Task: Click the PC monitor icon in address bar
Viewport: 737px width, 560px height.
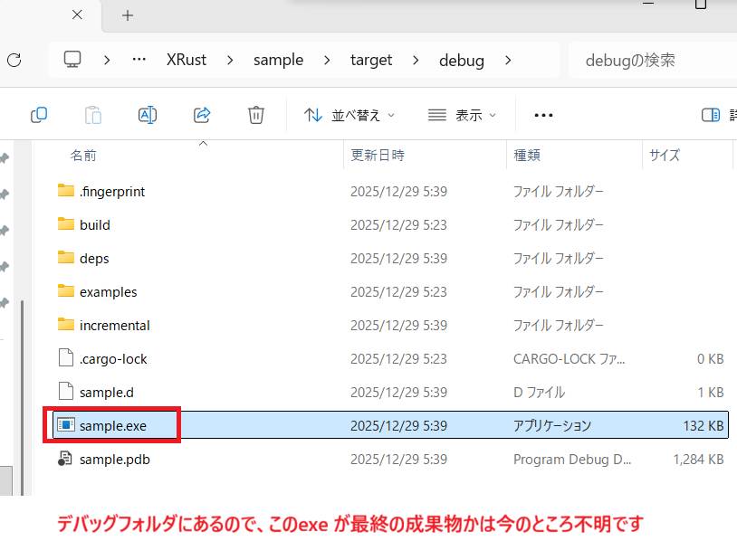Action: point(73,61)
